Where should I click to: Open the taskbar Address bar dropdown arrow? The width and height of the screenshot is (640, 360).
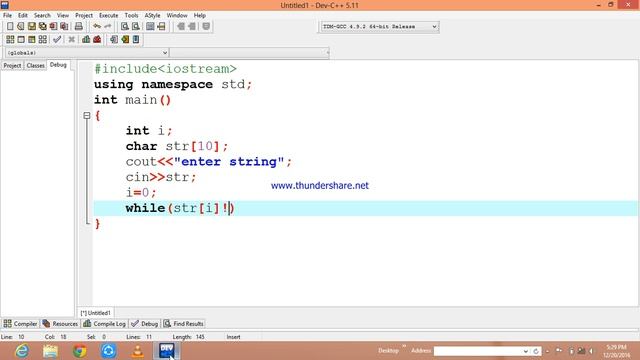525,351
